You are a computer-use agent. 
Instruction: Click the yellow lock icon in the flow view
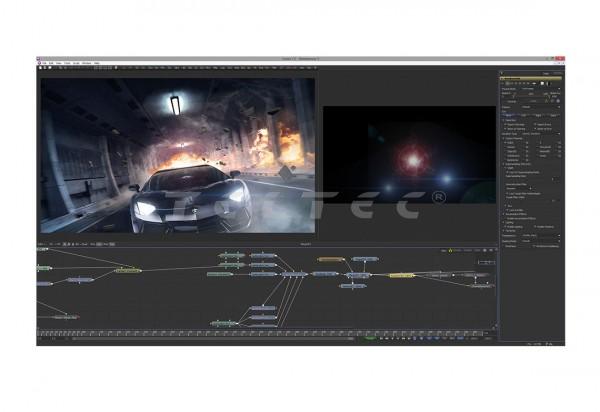point(450,251)
